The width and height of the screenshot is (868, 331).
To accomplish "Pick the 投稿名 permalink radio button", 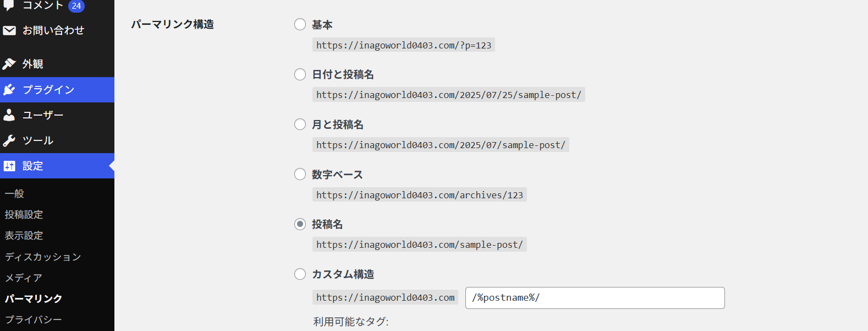I will (x=300, y=224).
